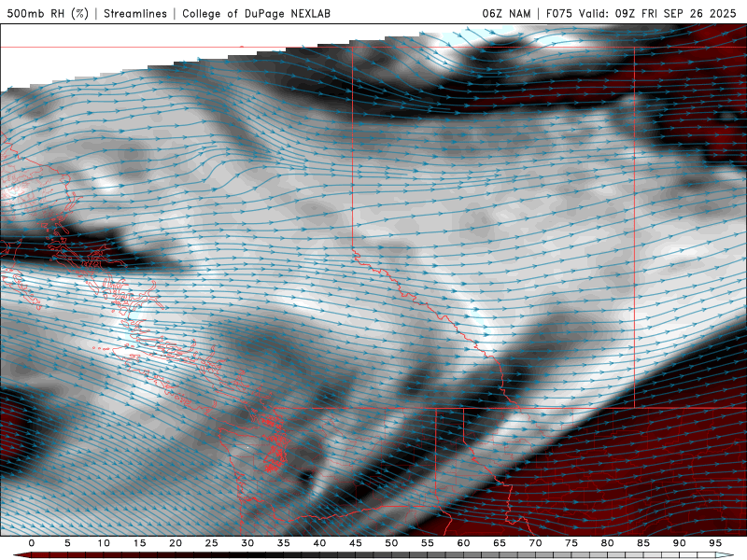Click the "20" value on the colorbar scale
Image resolution: width=747 pixels, height=560 pixels.
coord(176,543)
